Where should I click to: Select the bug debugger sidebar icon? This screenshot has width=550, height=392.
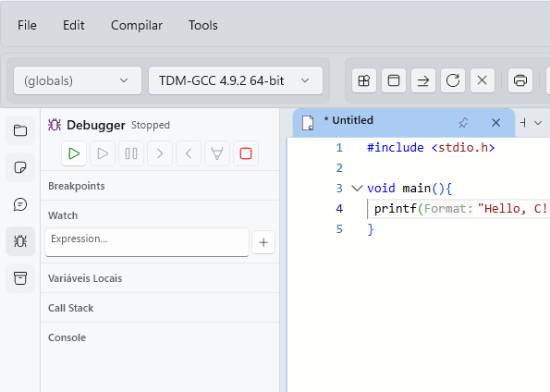[20, 241]
